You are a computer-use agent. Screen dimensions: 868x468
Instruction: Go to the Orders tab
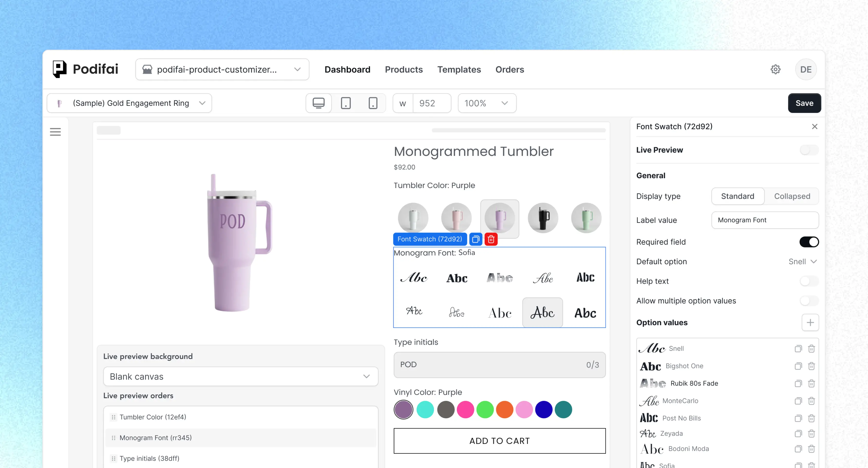(x=509, y=69)
